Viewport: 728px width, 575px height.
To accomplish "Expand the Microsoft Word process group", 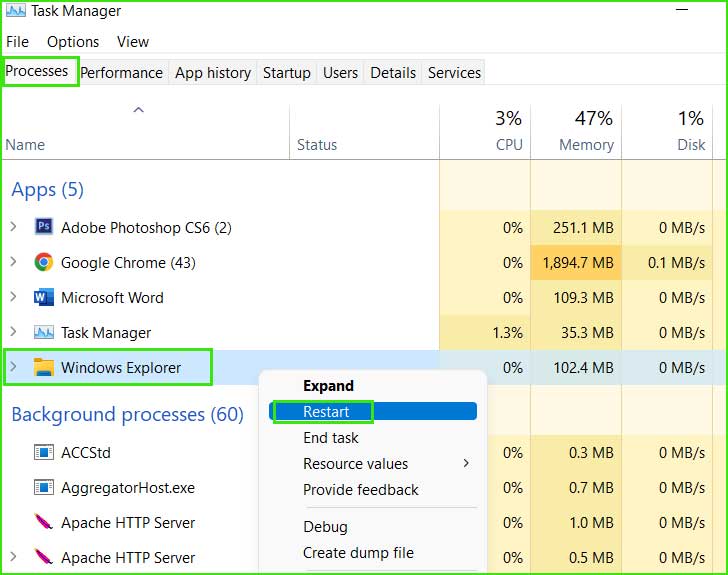I will click(x=13, y=296).
